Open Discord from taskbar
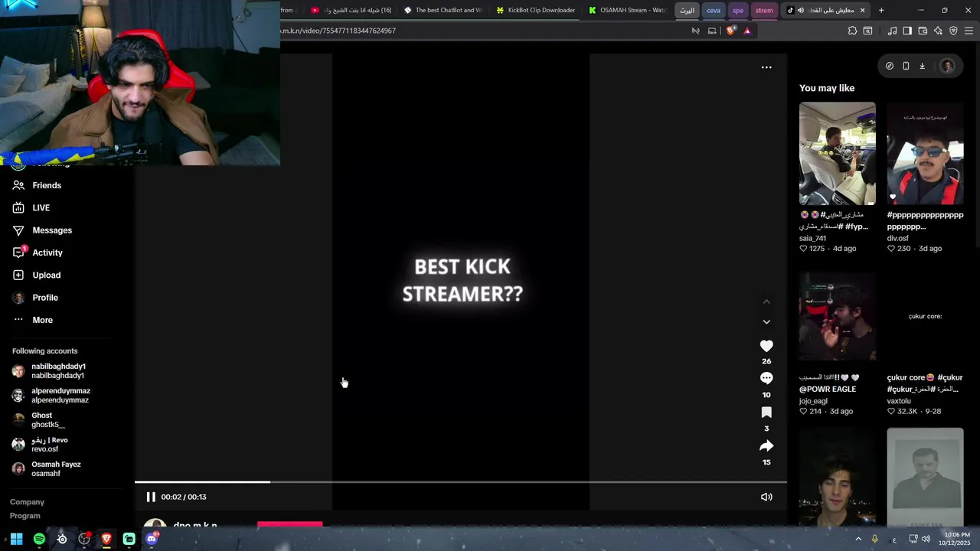The height and width of the screenshot is (551, 980). coord(152,539)
